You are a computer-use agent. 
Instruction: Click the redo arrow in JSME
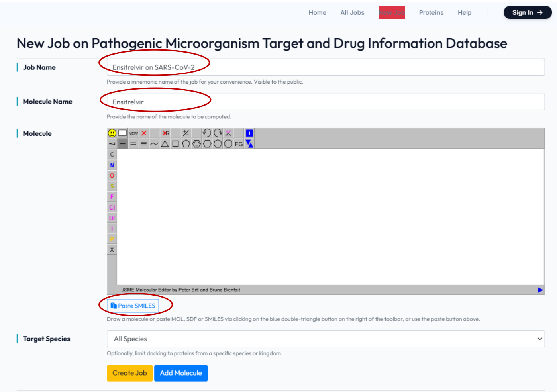[218, 133]
